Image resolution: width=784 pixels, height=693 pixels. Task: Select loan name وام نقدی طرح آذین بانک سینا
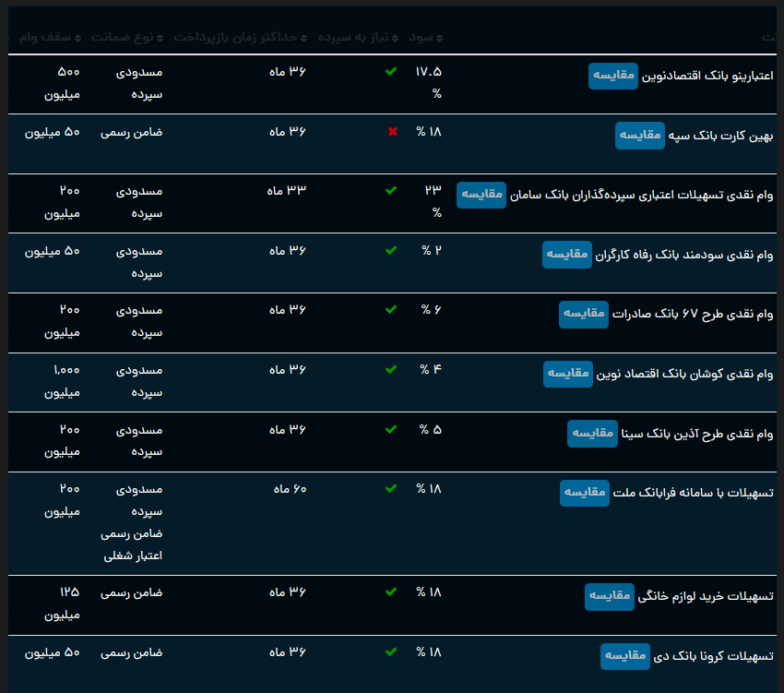pos(697,434)
